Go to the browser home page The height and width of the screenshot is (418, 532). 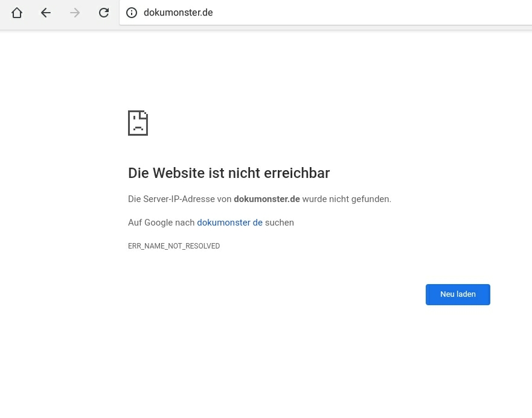point(17,13)
